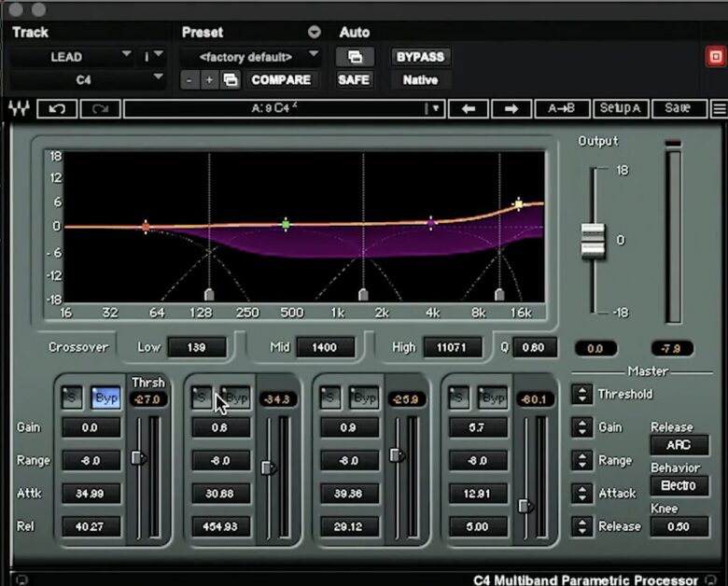Click the Low crossover field 139

[197, 347]
